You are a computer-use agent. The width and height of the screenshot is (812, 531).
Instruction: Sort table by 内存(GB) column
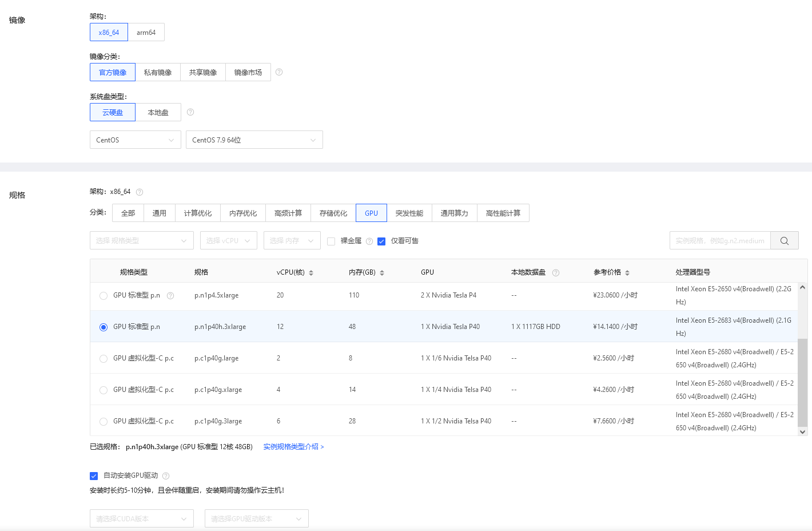coord(382,273)
